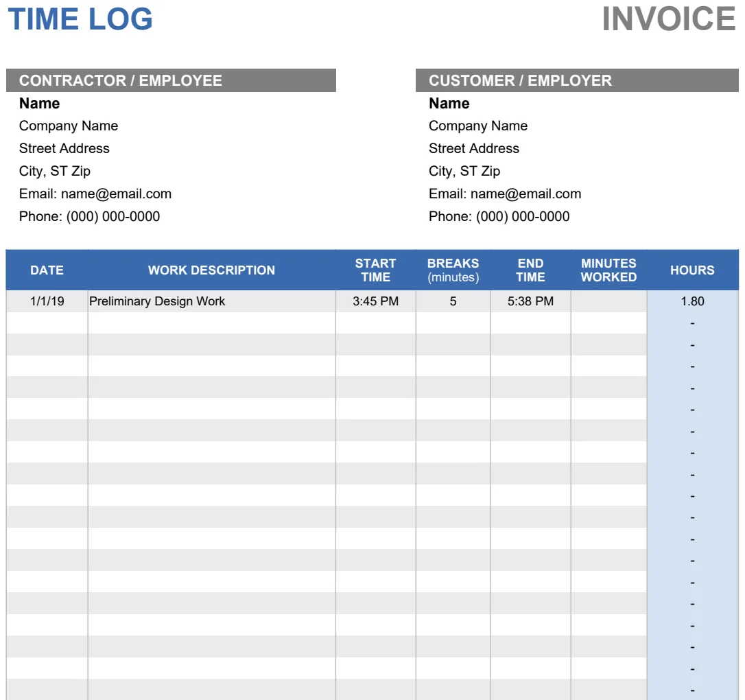Click the CUSTOMER / EMPLOYER section header
Screen dimensions: 745x700
pos(577,80)
